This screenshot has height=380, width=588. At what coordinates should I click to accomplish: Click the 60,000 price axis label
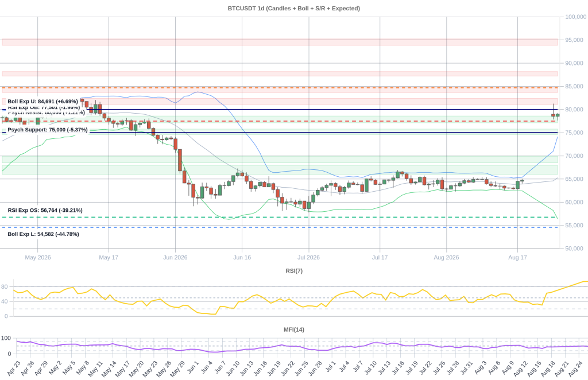coord(574,203)
